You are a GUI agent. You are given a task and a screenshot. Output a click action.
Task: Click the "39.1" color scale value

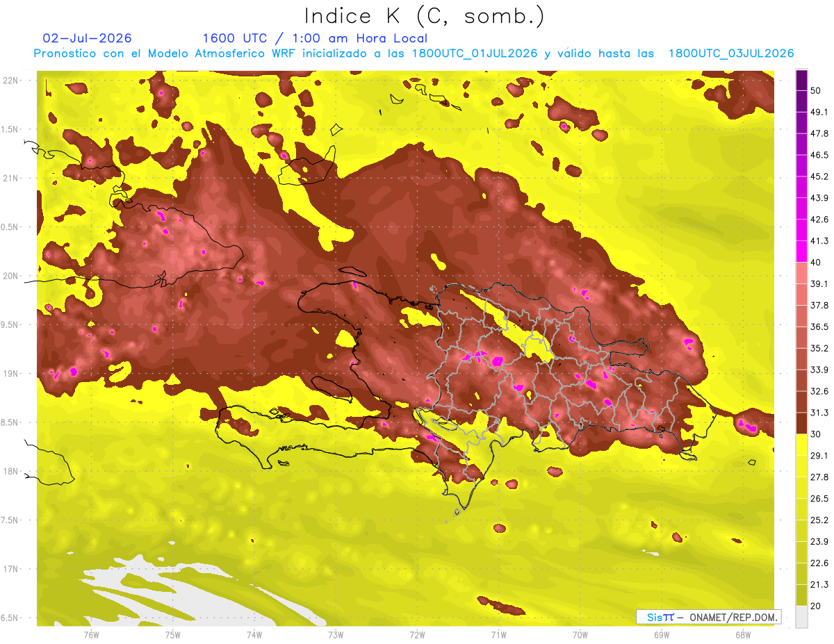pyautogui.click(x=819, y=283)
